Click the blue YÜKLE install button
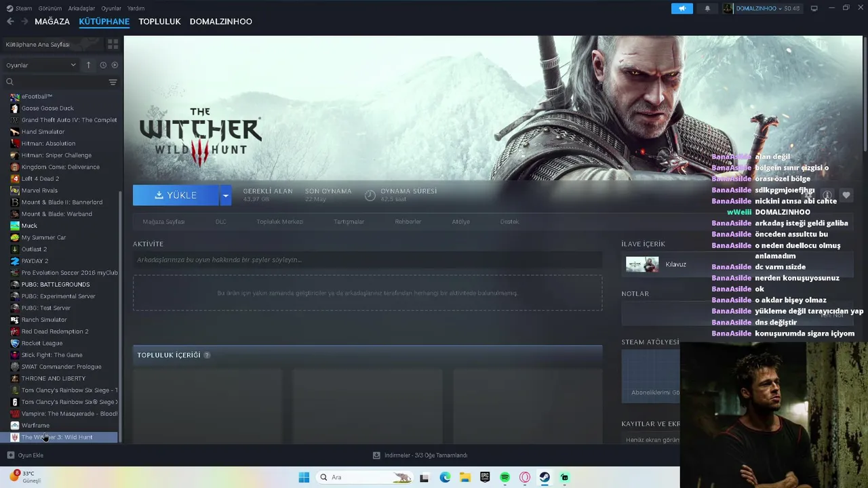Screen dimensions: 868x488 (176, 195)
